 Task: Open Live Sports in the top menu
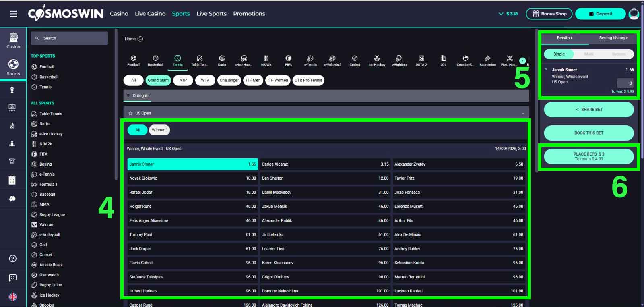[x=211, y=14]
